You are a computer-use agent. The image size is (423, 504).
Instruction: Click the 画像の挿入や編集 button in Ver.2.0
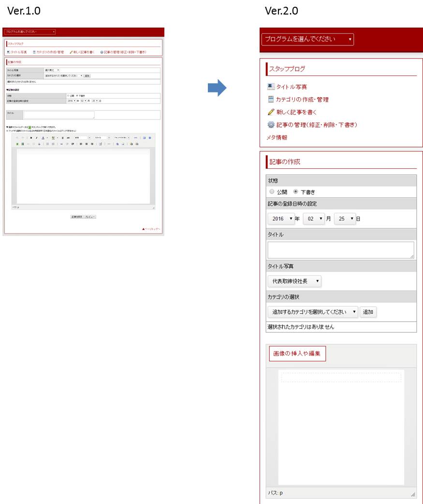click(297, 354)
